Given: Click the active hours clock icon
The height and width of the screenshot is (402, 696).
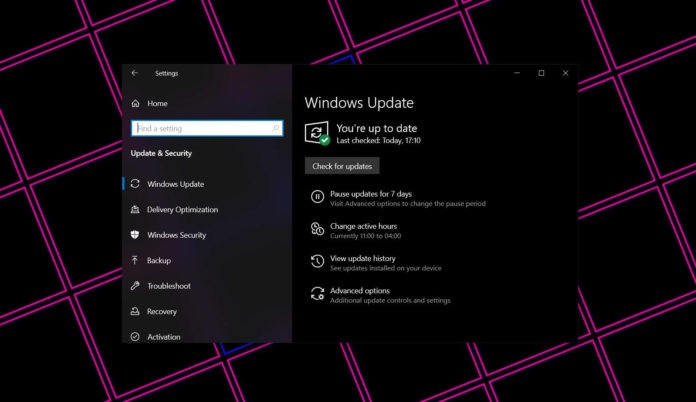Looking at the screenshot, I should click(x=317, y=229).
